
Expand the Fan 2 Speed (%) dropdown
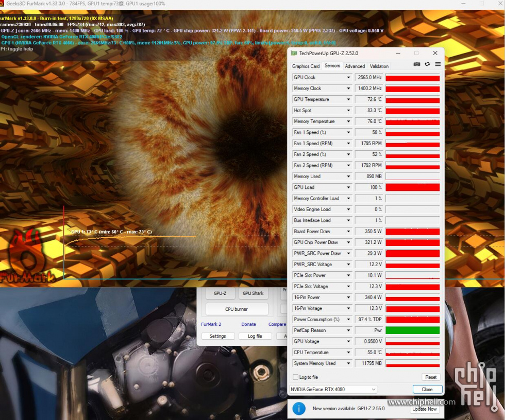[348, 154]
